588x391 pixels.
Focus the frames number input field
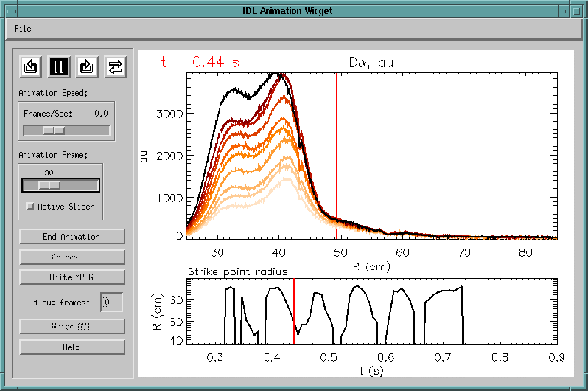112,302
